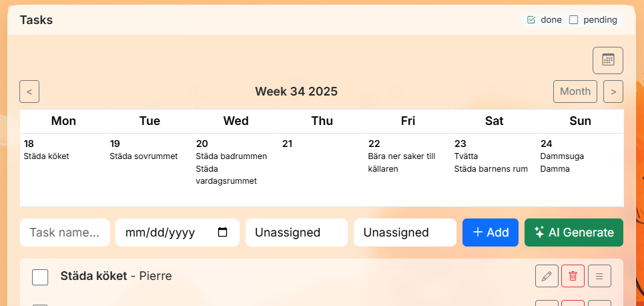Select the Tvätta task on Saturday 23
Image resolution: width=644 pixels, height=306 pixels.
(x=466, y=156)
